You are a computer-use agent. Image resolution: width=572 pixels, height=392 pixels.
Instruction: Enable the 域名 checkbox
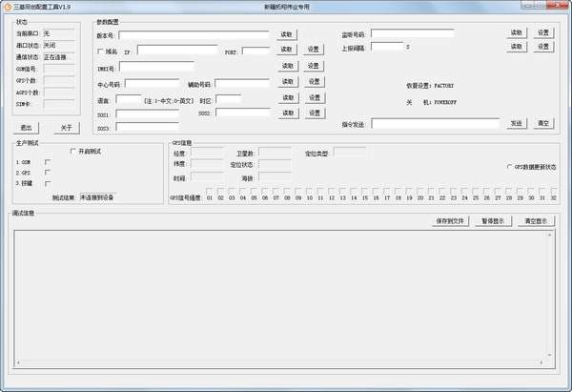[100, 51]
